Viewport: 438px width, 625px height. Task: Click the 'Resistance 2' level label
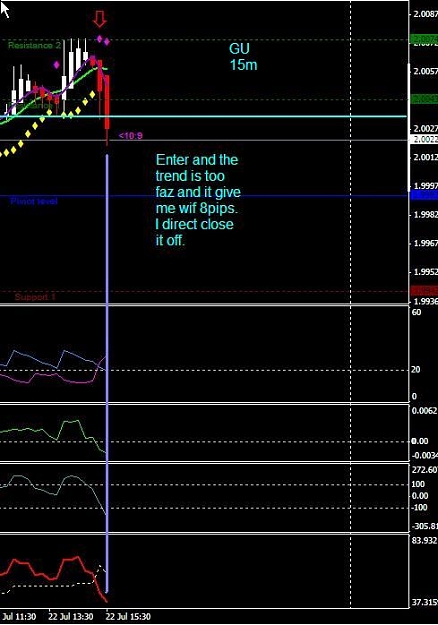tap(34, 45)
